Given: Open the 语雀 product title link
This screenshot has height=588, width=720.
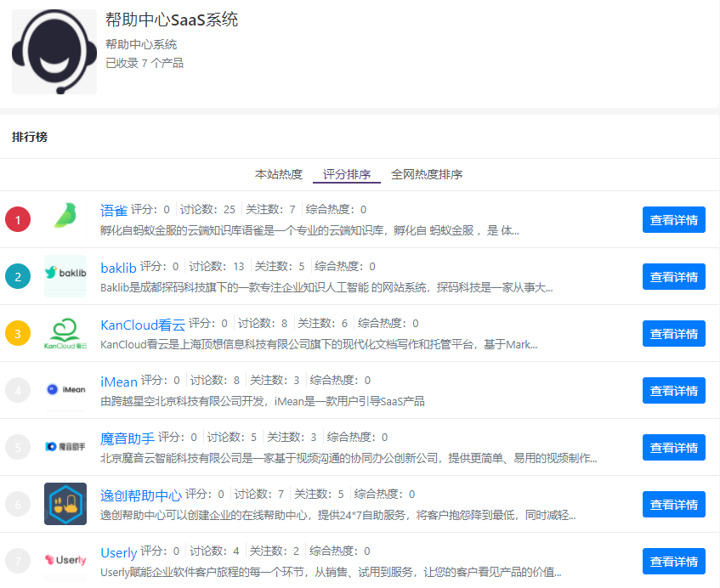Looking at the screenshot, I should click(x=113, y=211).
